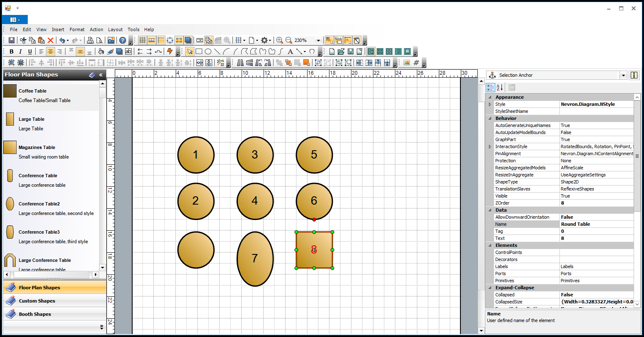Select the Pan hand tool
644x337 pixels.
pyautogui.click(x=312, y=51)
